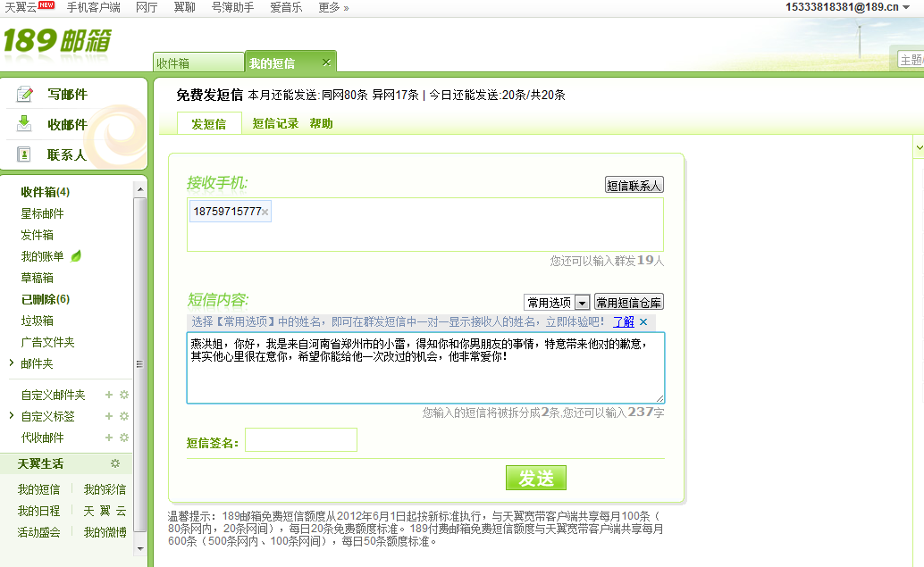Click the collapse chevron at right edge
Screen dimensions: 924x567
(920, 147)
